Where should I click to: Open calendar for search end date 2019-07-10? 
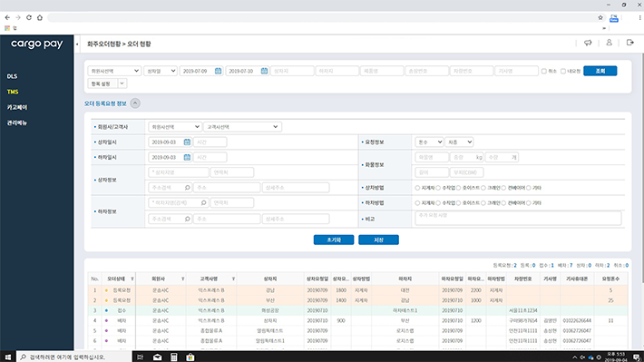[x=264, y=71]
